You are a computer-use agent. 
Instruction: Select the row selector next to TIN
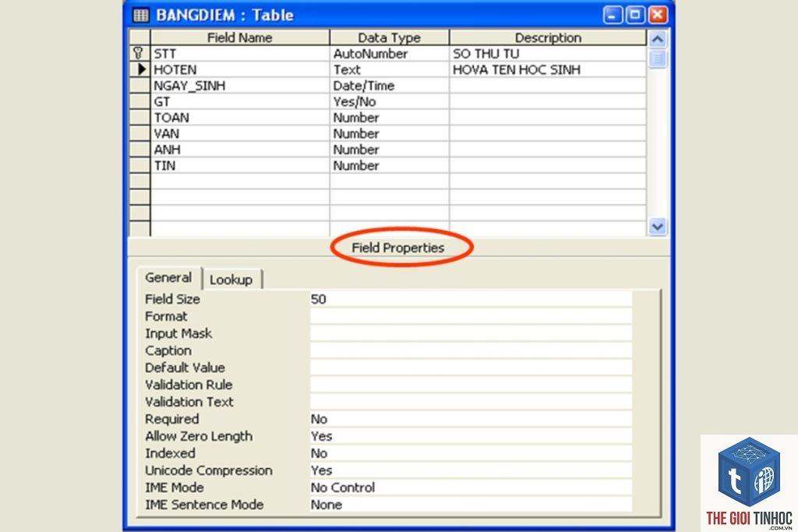140,165
